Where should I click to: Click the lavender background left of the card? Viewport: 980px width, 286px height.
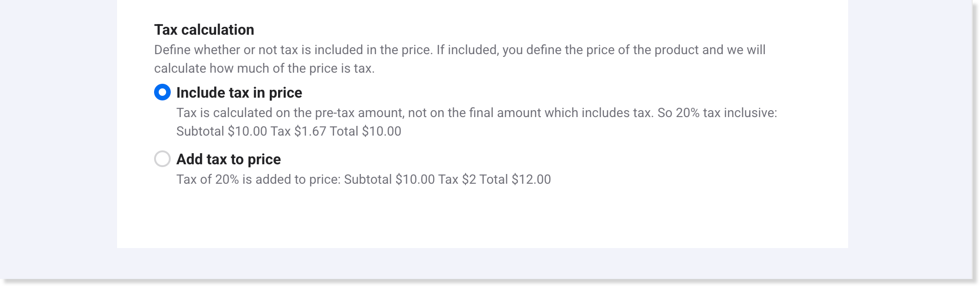(58, 139)
